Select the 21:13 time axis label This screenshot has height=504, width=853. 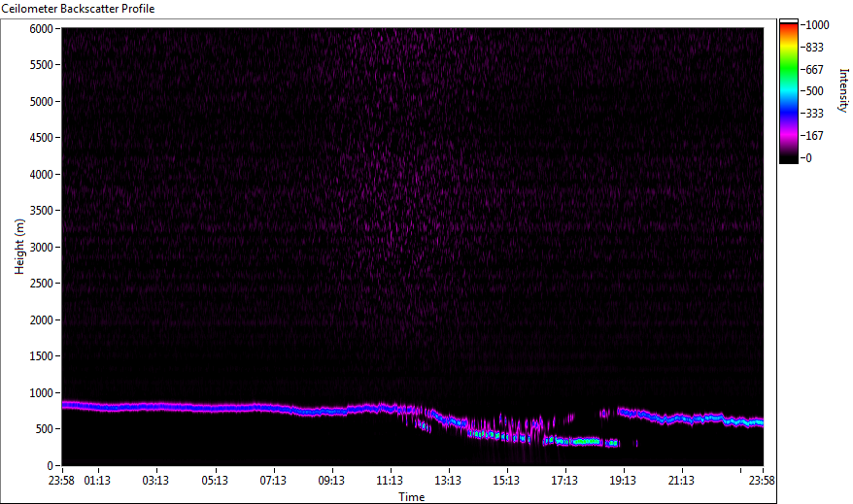coord(681,481)
